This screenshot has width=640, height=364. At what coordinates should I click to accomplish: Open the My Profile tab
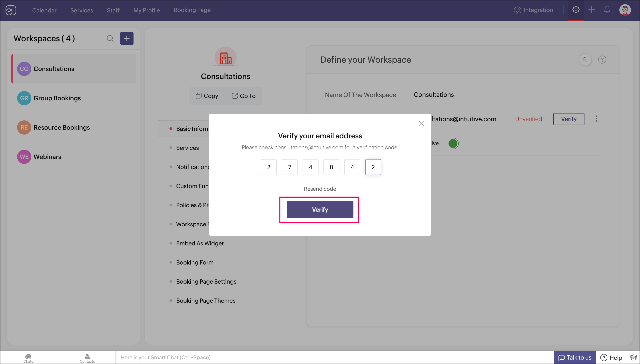(146, 10)
